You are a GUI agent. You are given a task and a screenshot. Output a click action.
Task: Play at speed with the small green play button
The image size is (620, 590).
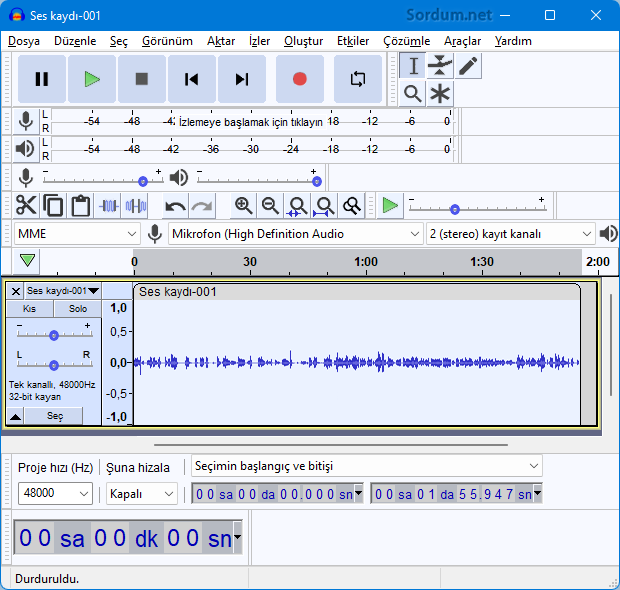pyautogui.click(x=390, y=206)
